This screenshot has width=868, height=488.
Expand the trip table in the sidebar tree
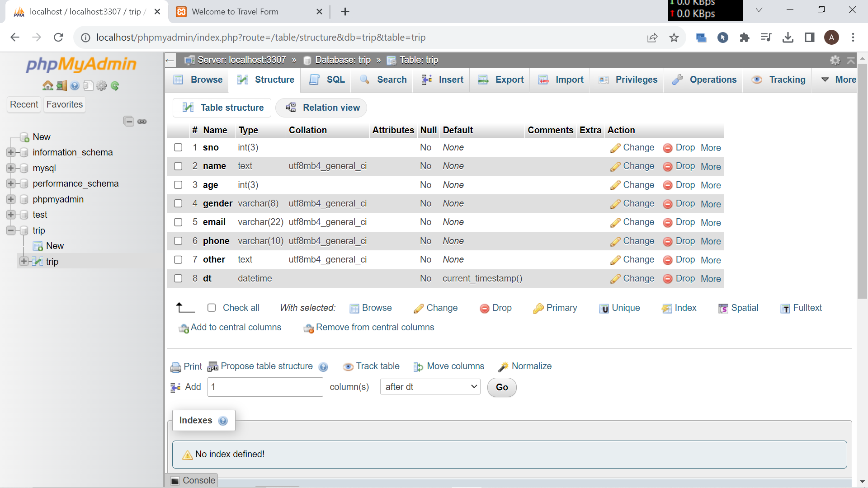click(x=24, y=261)
